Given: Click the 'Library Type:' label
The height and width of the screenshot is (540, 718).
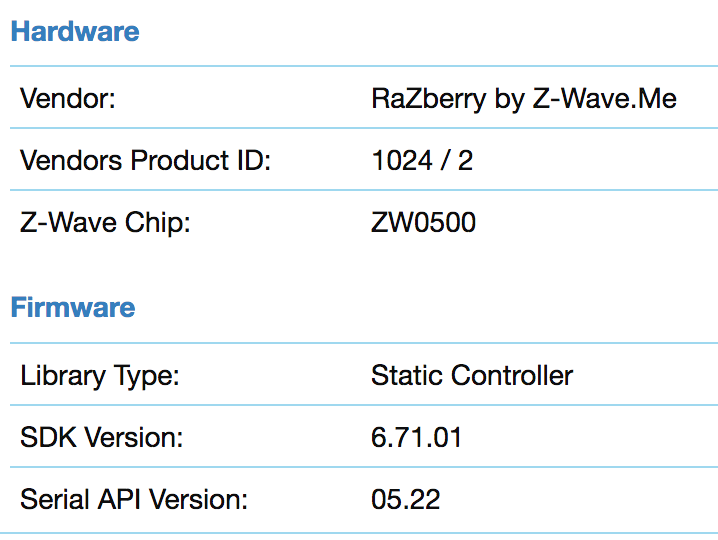Looking at the screenshot, I should (x=100, y=376).
